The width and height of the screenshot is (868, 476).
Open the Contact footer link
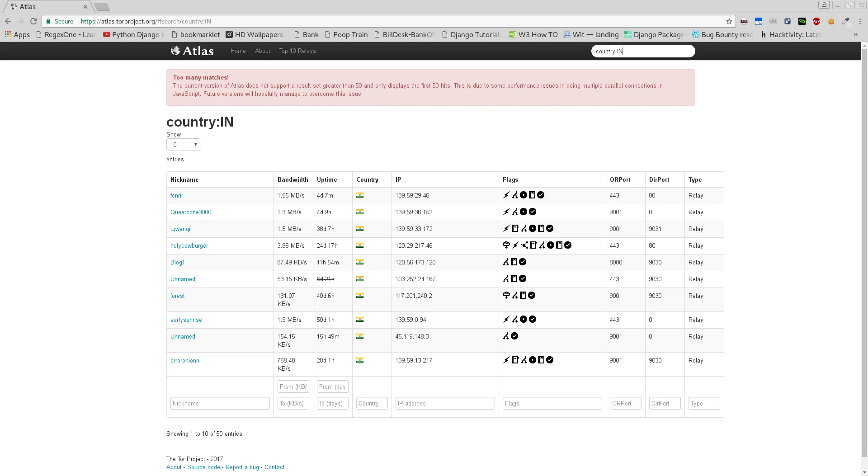pyautogui.click(x=274, y=467)
